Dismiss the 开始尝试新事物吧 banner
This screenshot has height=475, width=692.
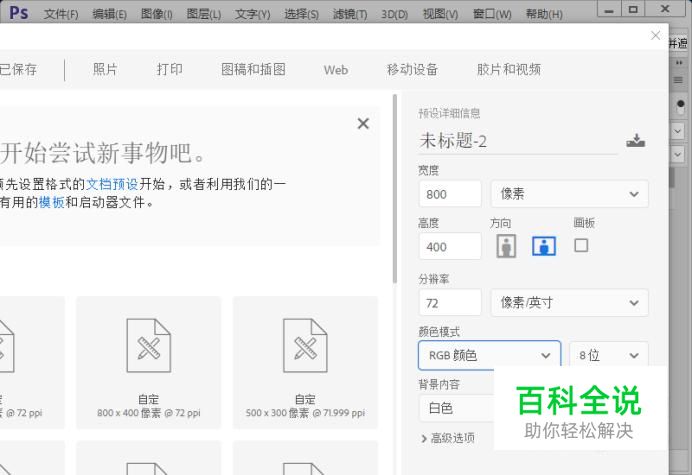click(x=363, y=123)
